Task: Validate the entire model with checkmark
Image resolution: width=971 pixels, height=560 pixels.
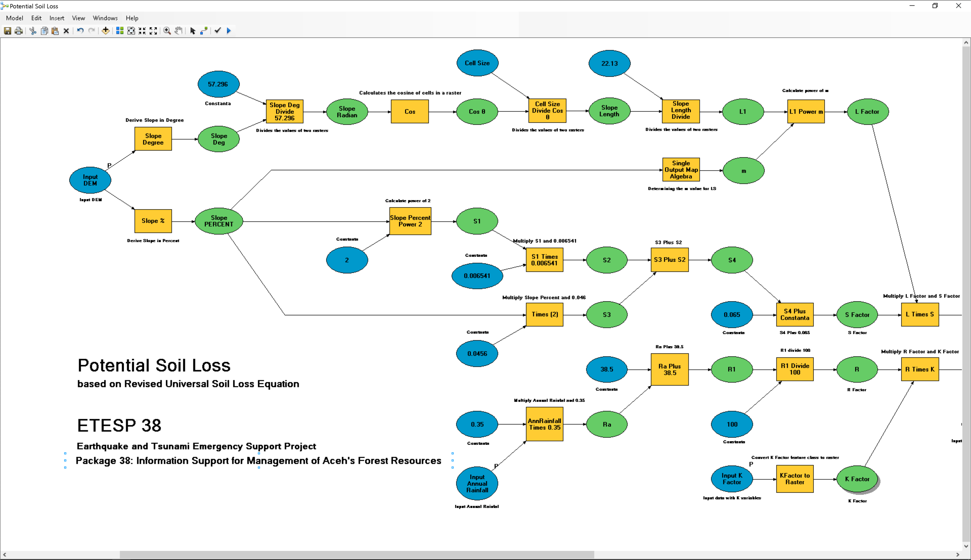Action: 218,31
